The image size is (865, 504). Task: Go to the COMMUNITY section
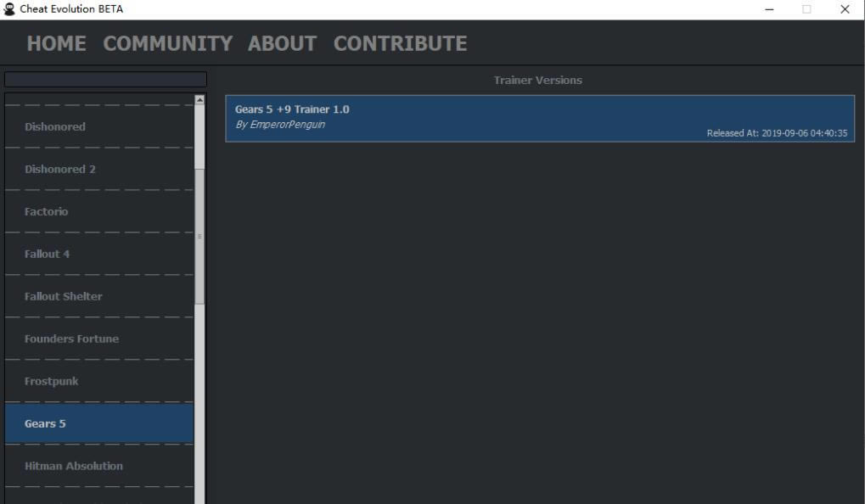(x=167, y=43)
